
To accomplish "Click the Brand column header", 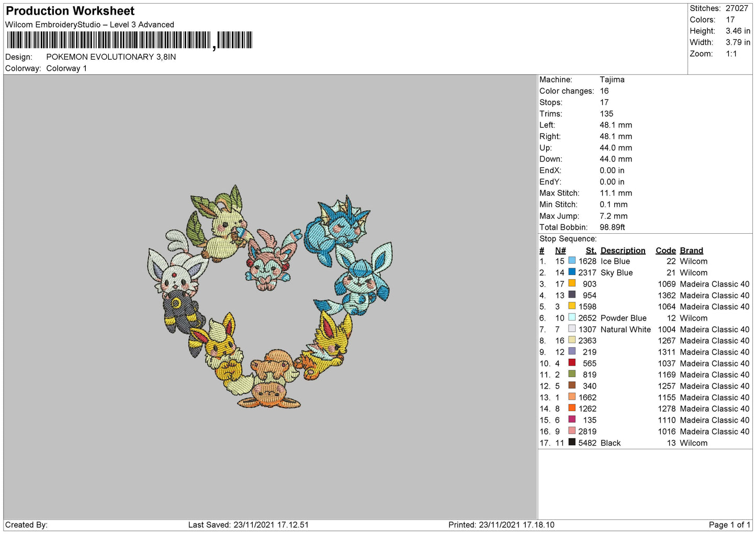I will 691,251.
